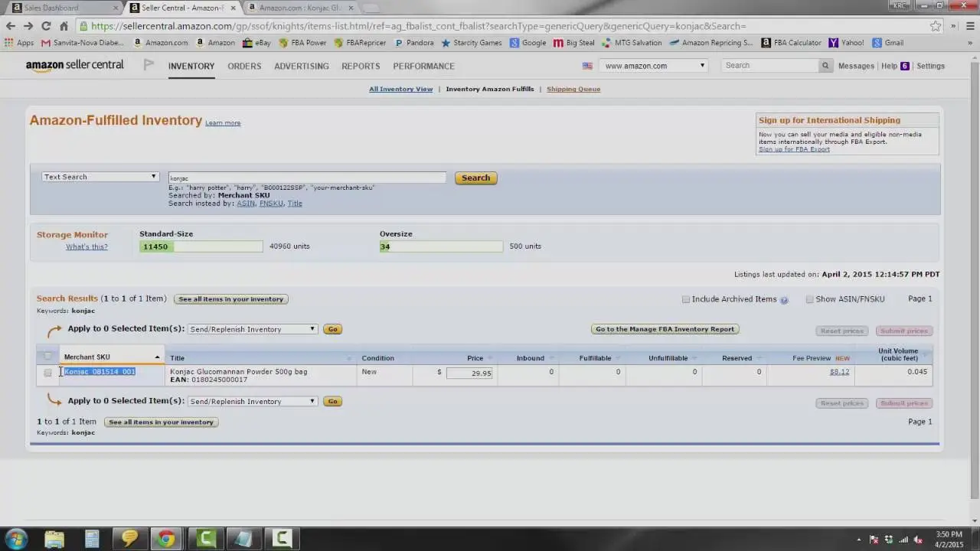Viewport: 980px width, 551px height.
Task: Click the inventory text search field
Action: (x=307, y=178)
